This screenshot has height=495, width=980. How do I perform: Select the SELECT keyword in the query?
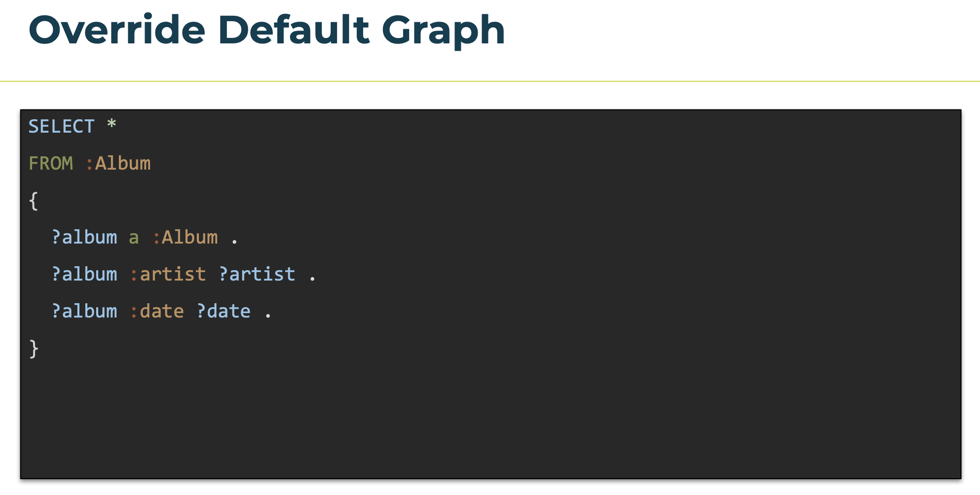click(x=61, y=127)
